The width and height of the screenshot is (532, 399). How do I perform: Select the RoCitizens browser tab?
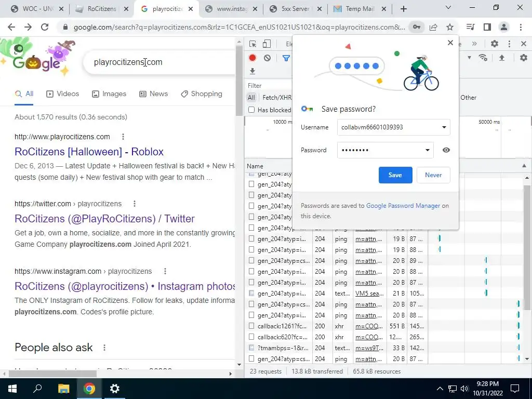coord(102,9)
